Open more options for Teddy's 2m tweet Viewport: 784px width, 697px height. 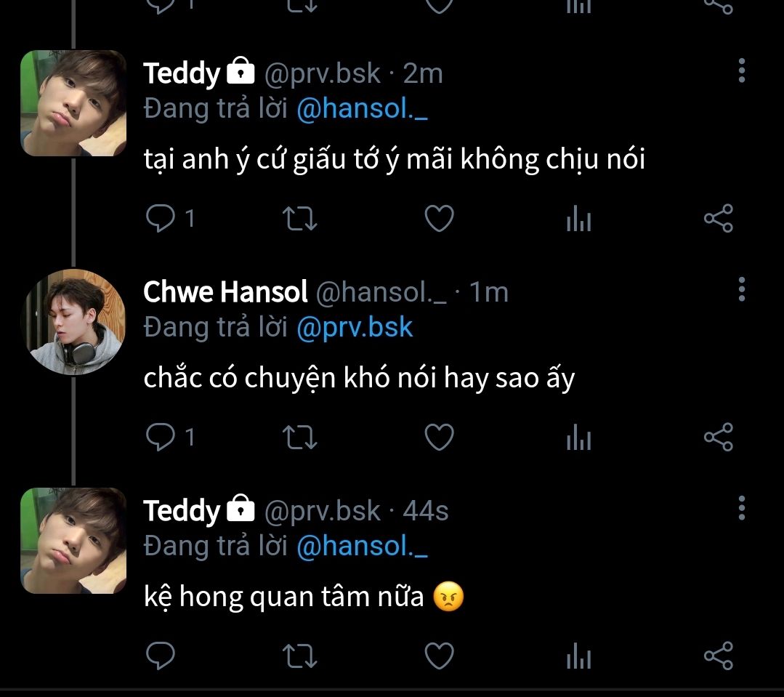(741, 71)
